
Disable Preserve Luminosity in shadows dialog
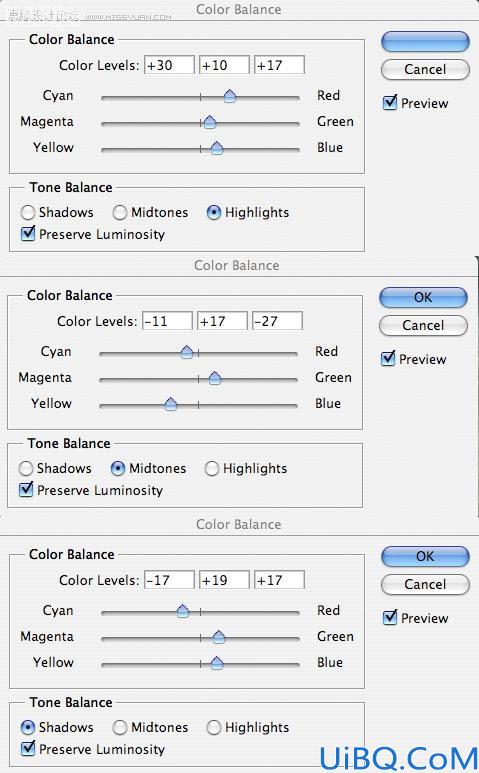tap(28, 748)
